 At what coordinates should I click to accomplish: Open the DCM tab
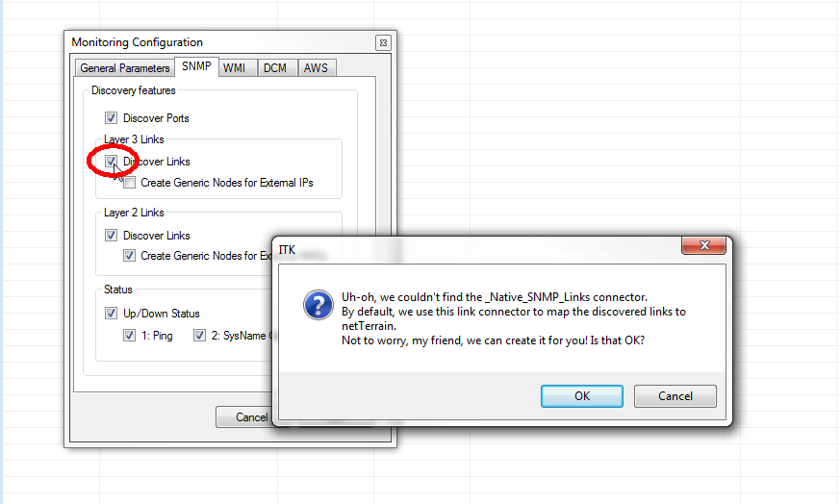tap(275, 68)
